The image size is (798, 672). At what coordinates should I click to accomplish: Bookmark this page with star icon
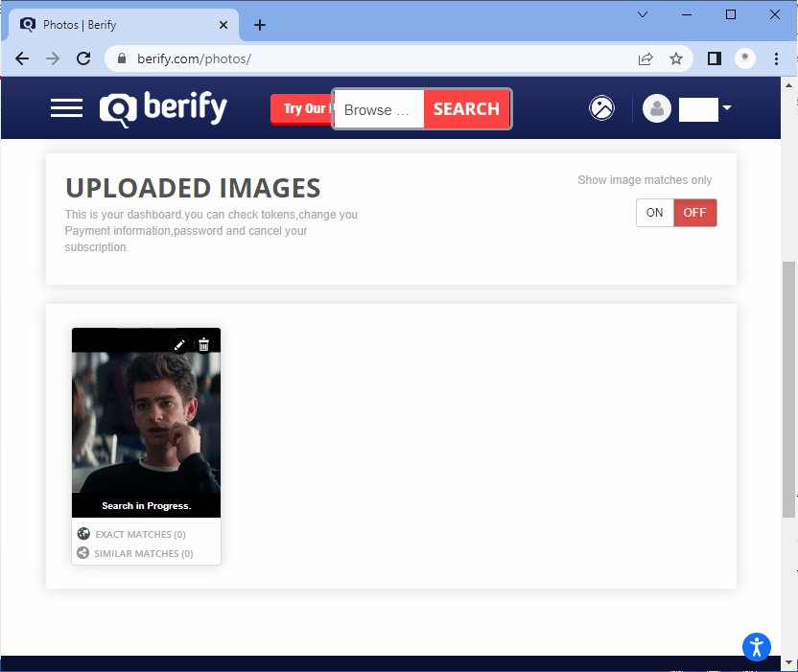[x=676, y=58]
